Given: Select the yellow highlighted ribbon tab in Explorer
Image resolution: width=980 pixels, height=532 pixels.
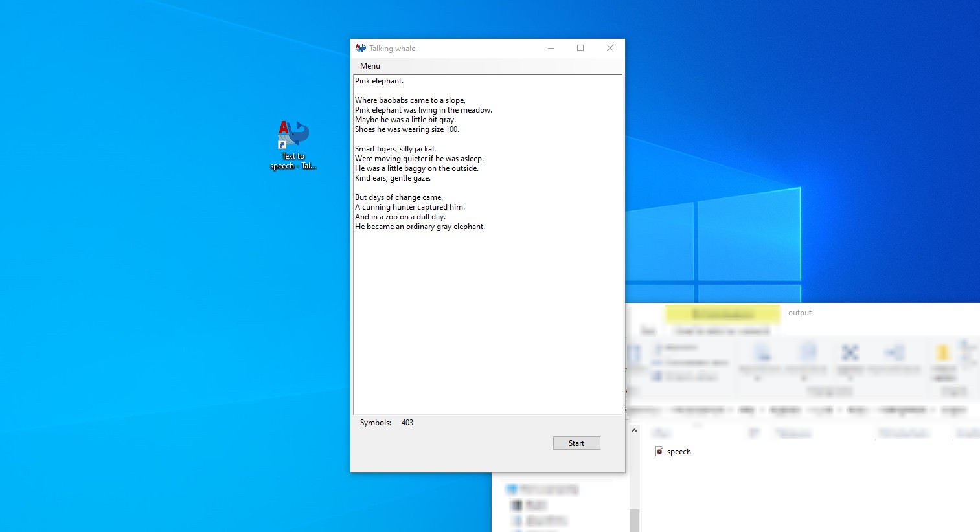Looking at the screenshot, I should click(722, 314).
